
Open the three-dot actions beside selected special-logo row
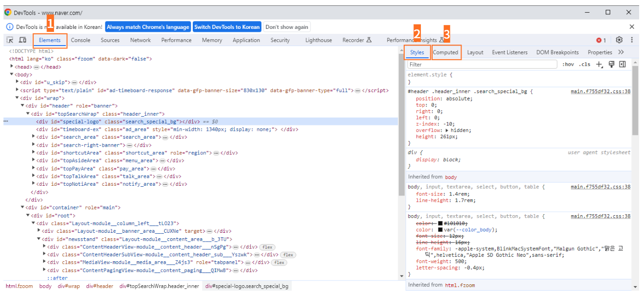click(x=6, y=122)
